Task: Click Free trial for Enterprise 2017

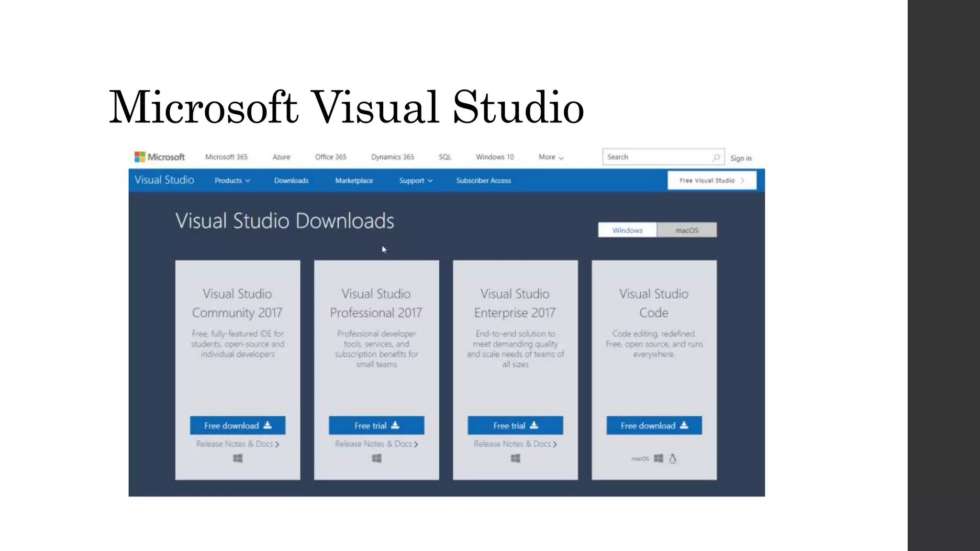Action: 515,425
